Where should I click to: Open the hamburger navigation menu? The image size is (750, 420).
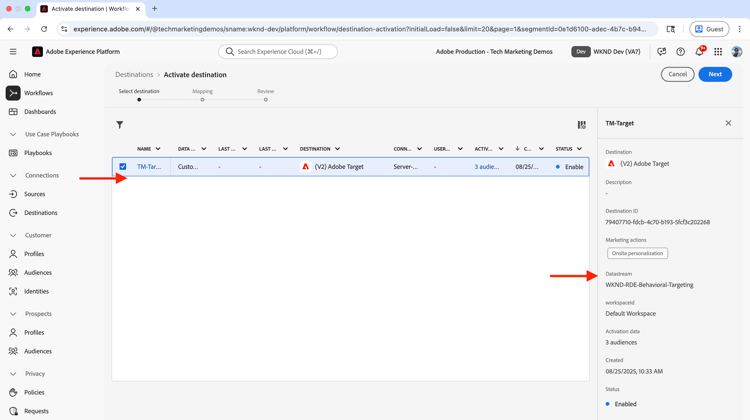(x=13, y=52)
